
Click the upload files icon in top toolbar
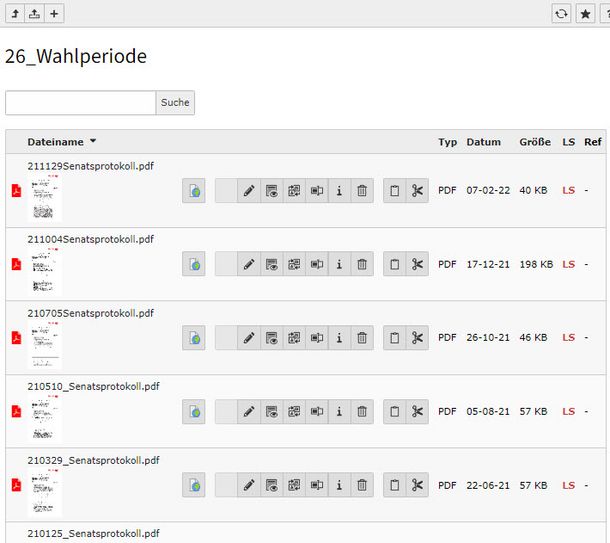[x=34, y=13]
